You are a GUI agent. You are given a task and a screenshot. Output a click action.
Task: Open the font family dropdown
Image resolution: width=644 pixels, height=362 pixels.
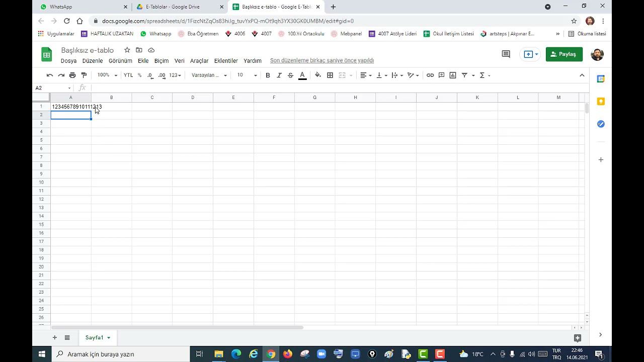209,75
